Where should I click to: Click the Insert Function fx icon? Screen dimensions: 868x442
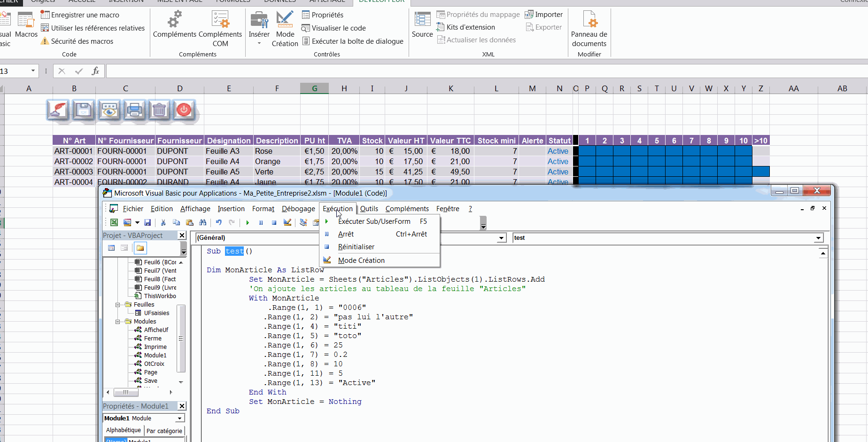tap(95, 71)
